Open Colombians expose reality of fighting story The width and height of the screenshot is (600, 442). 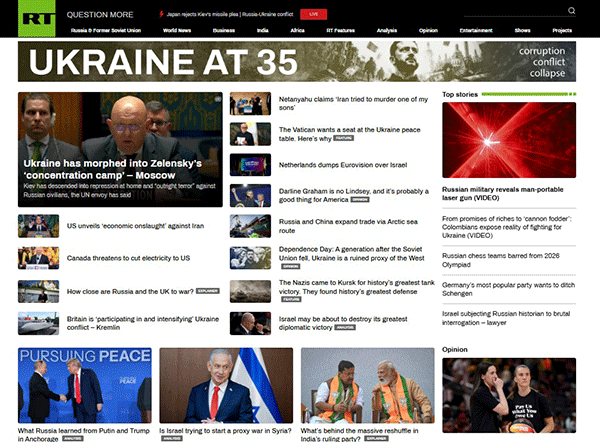(x=507, y=227)
